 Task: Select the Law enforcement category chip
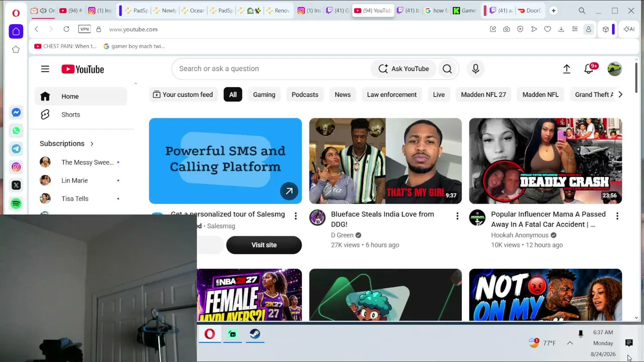(x=392, y=95)
